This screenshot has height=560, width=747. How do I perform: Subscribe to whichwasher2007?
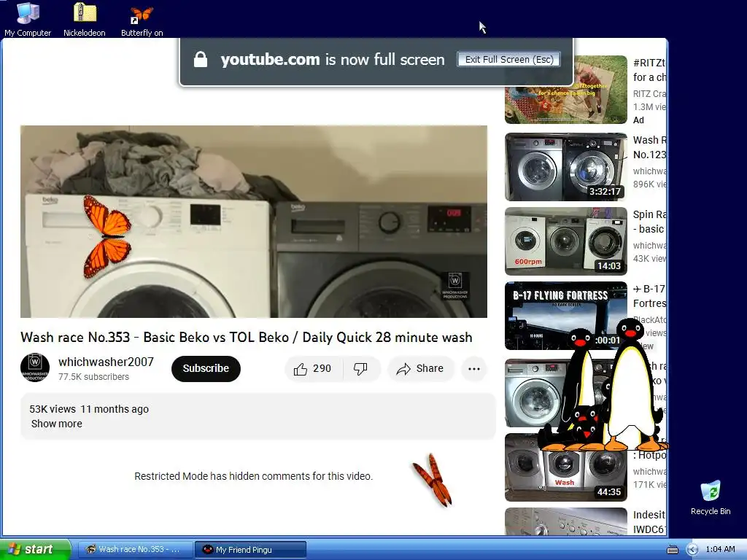coord(206,368)
